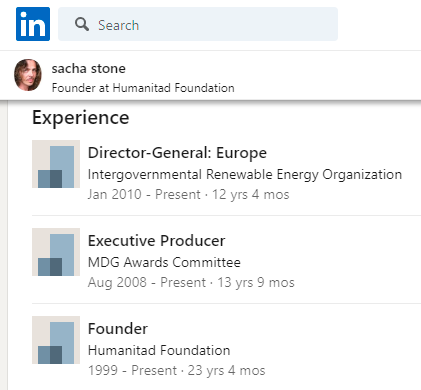Image resolution: width=421 pixels, height=390 pixels.
Task: Click Founder at Humanitad Foundation headline
Action: pos(143,88)
